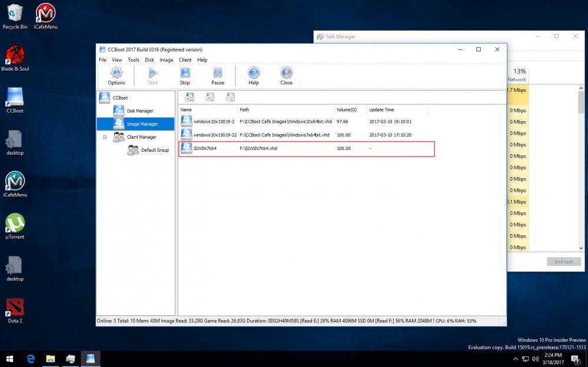Click the F:\SIWIN7X64.vhd path cell

coord(258,148)
